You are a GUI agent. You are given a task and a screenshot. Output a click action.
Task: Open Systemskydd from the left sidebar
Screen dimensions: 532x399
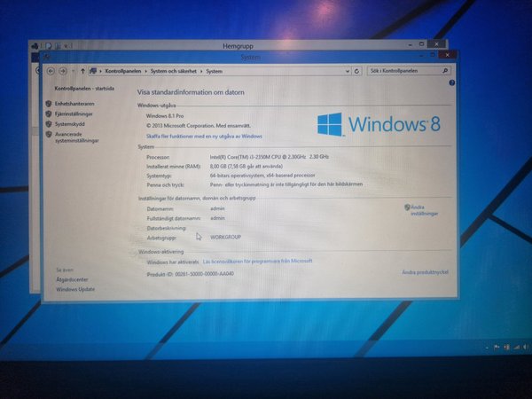pyautogui.click(x=71, y=124)
